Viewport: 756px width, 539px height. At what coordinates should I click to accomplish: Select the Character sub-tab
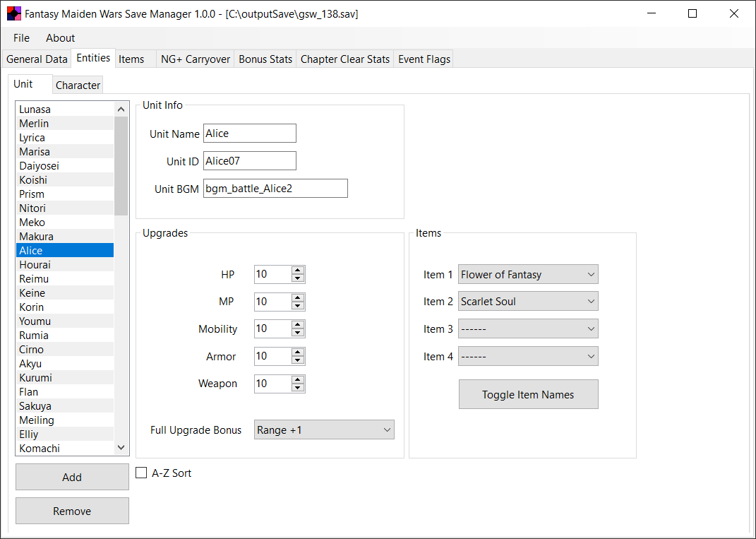tap(78, 85)
